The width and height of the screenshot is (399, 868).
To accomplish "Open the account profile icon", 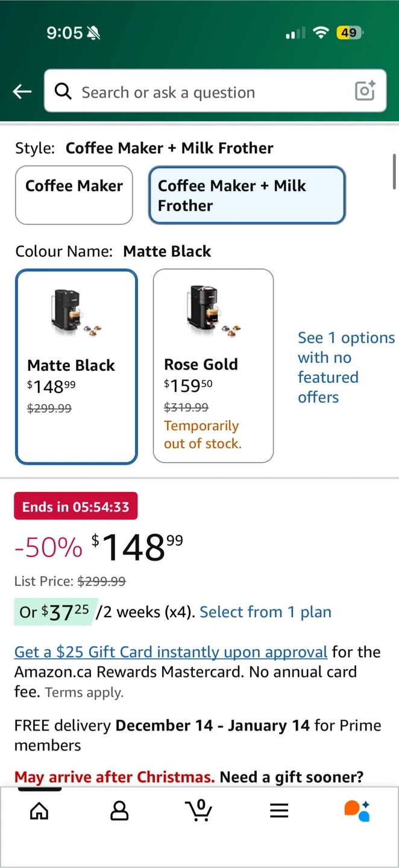I will (119, 811).
